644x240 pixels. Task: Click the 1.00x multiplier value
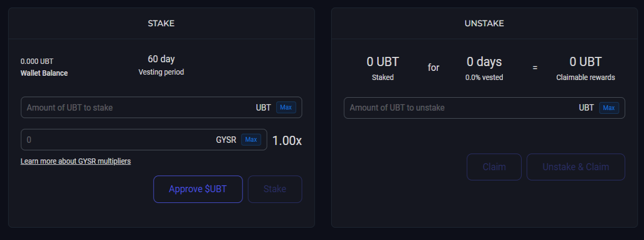tap(287, 141)
